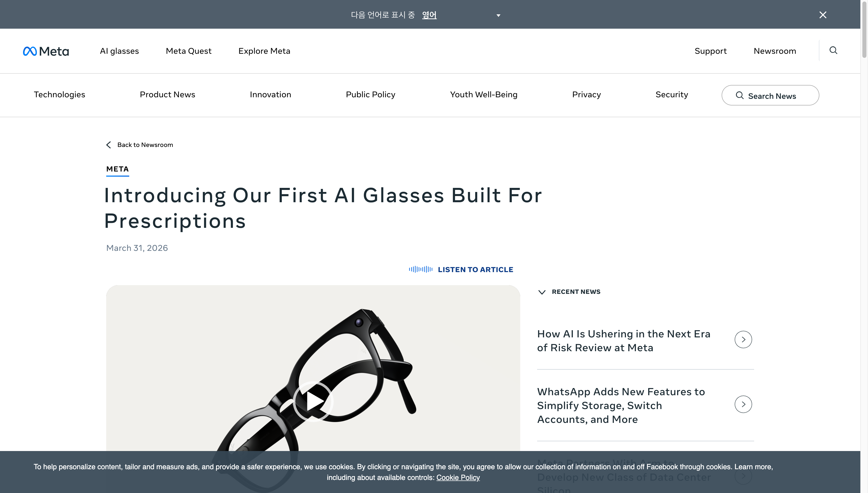Go to the Youth Well-Being section
This screenshot has height=493, width=868.
[x=484, y=94]
